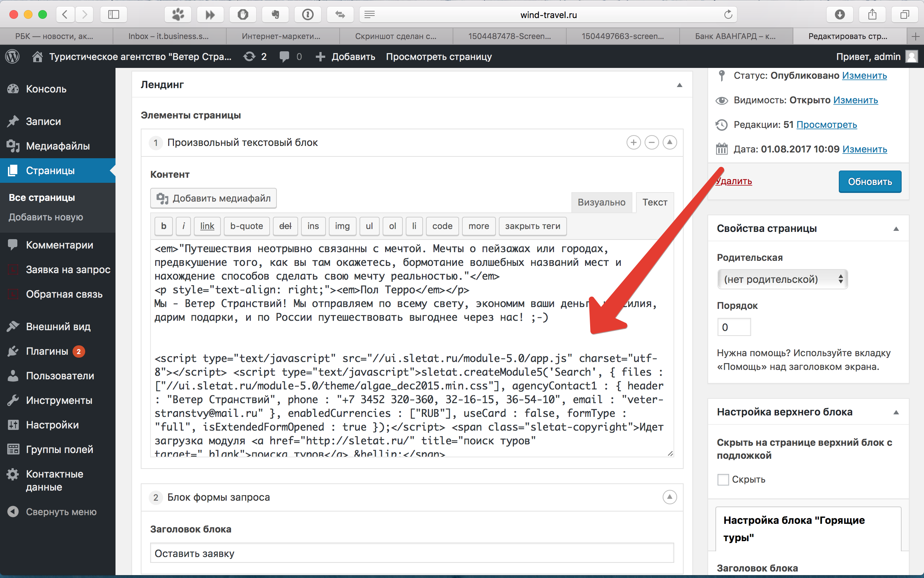This screenshot has width=924, height=578.
Task: Click the shield extension icon in the Safari toolbar
Action: 243,14
